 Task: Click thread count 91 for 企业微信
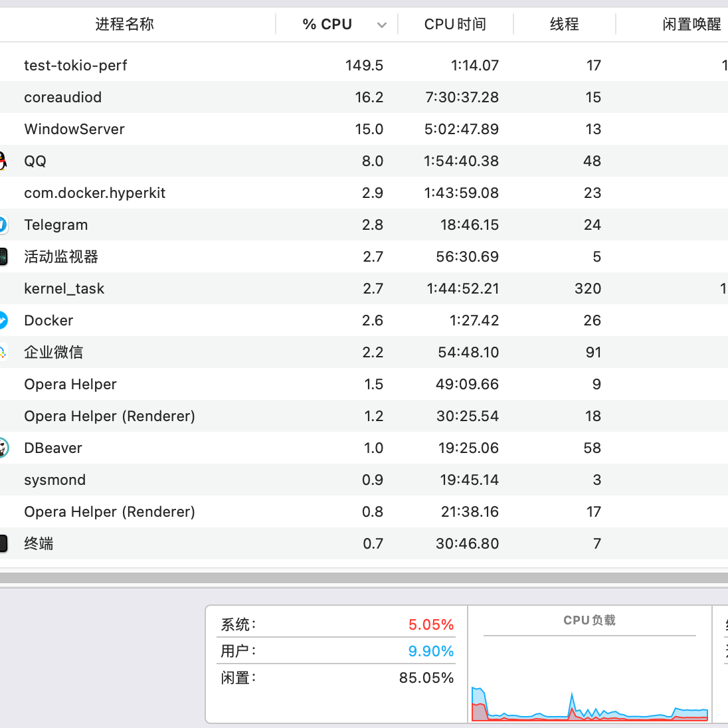coord(593,353)
